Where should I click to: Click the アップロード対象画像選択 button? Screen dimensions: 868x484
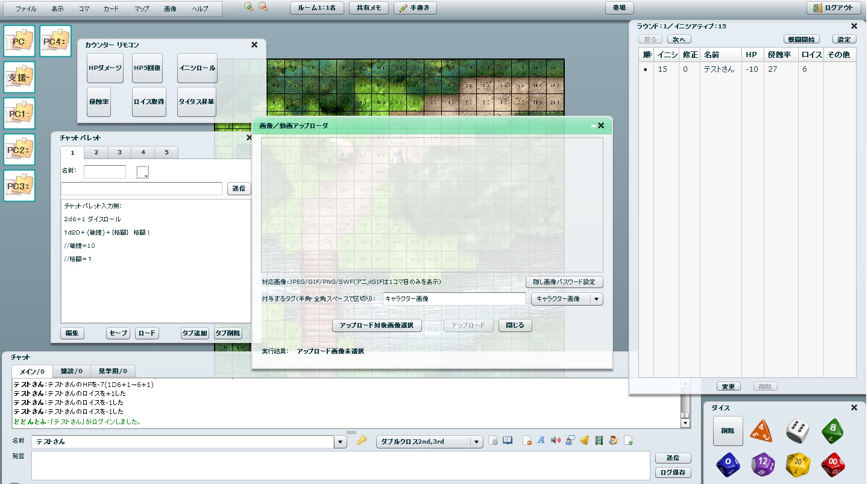click(377, 325)
